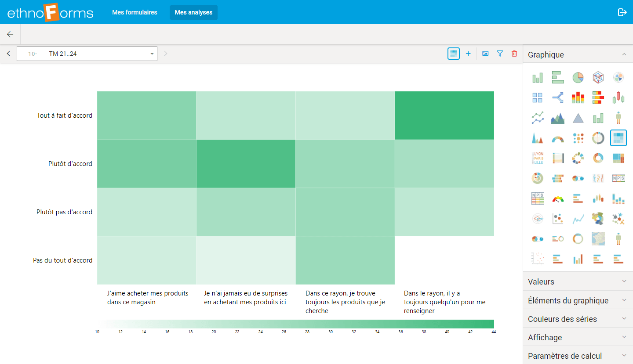Pick the polar rose chart icon

coord(618,78)
